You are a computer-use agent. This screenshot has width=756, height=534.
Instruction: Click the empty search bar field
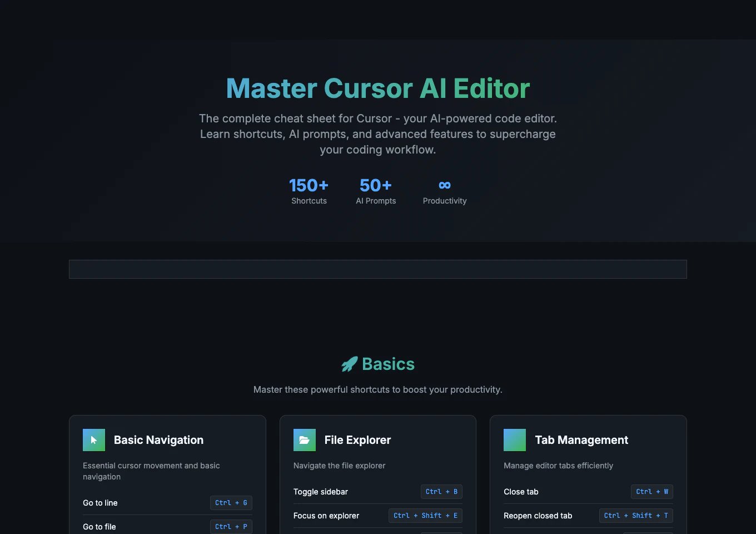[378, 269]
